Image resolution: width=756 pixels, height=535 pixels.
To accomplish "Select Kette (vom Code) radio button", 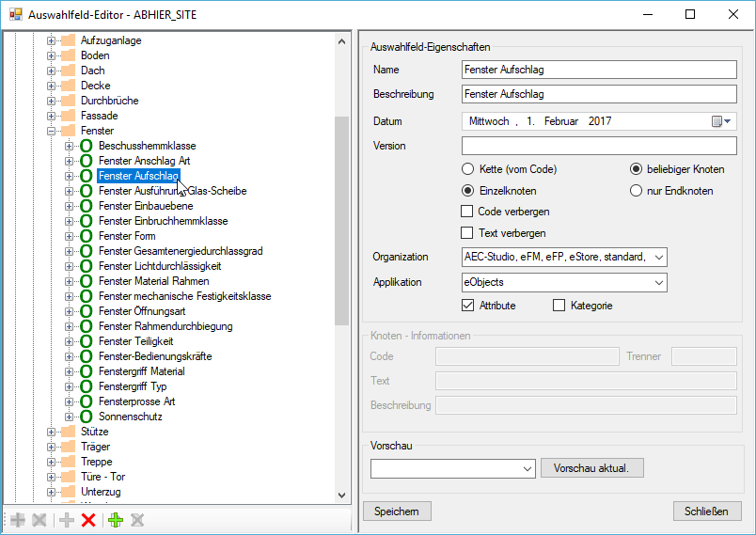I will coord(467,169).
